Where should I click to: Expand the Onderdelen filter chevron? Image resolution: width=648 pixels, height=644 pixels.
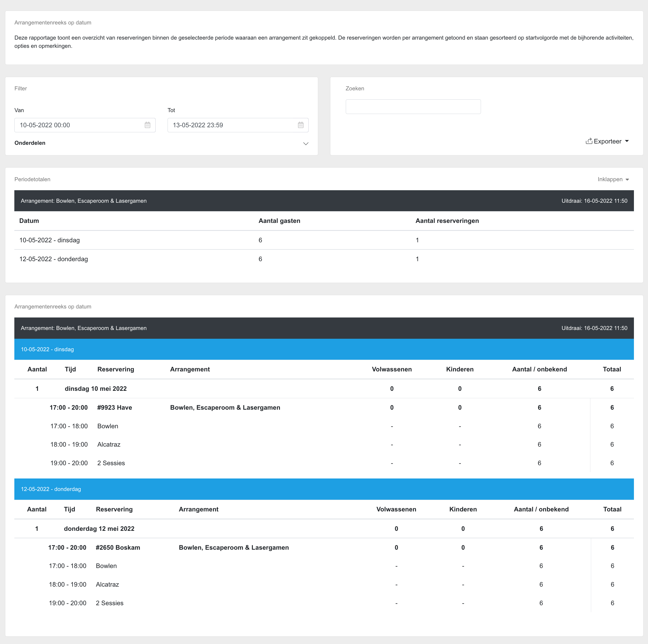click(306, 144)
